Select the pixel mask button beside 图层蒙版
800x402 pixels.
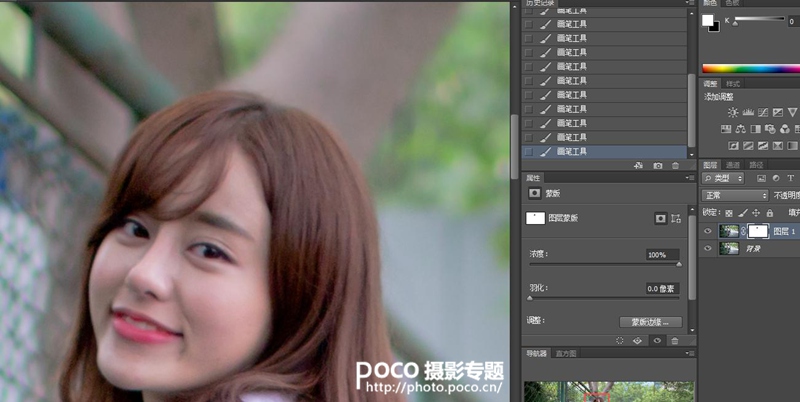pyautogui.click(x=661, y=218)
